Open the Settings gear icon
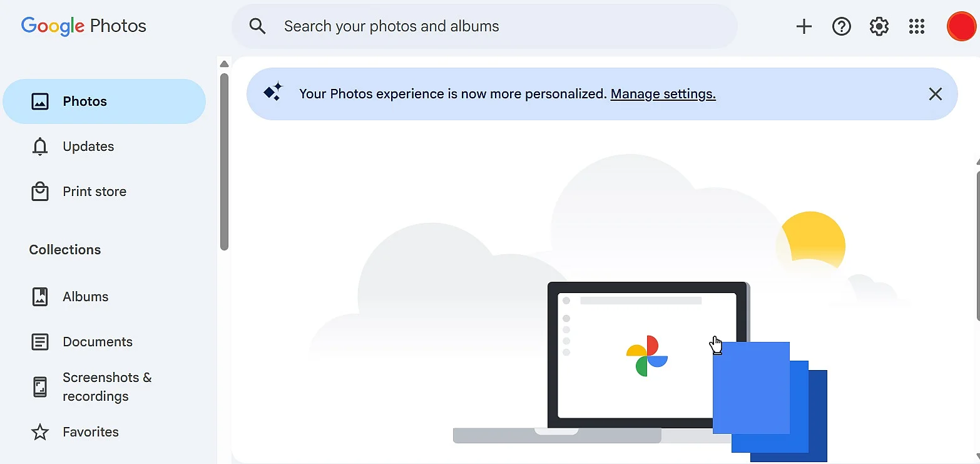Viewport: 980px width, 464px height. pos(879,26)
